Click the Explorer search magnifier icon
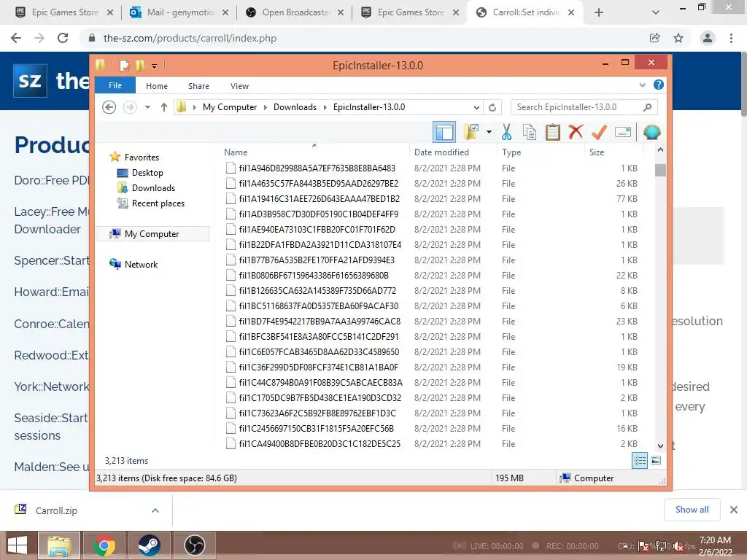This screenshot has width=747, height=560. click(x=647, y=107)
